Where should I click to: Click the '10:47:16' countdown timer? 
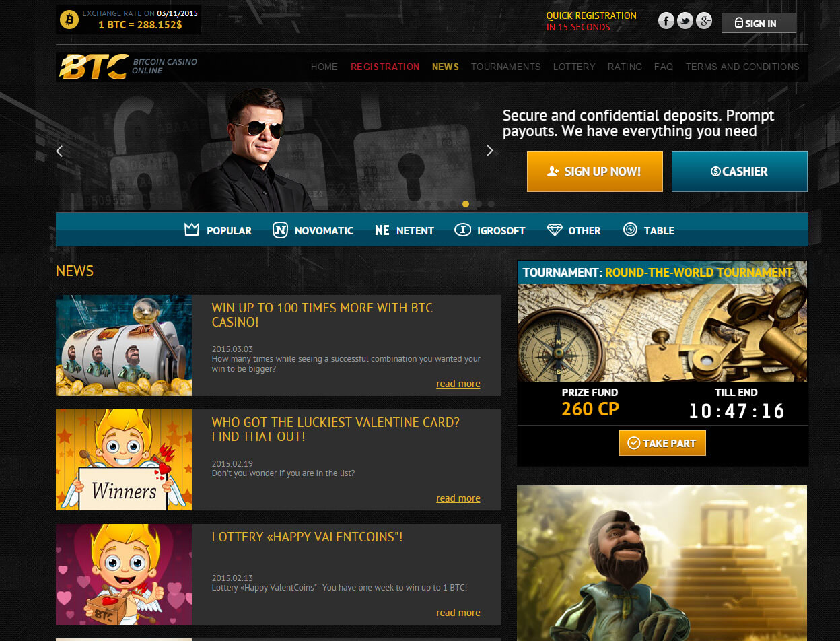(736, 411)
